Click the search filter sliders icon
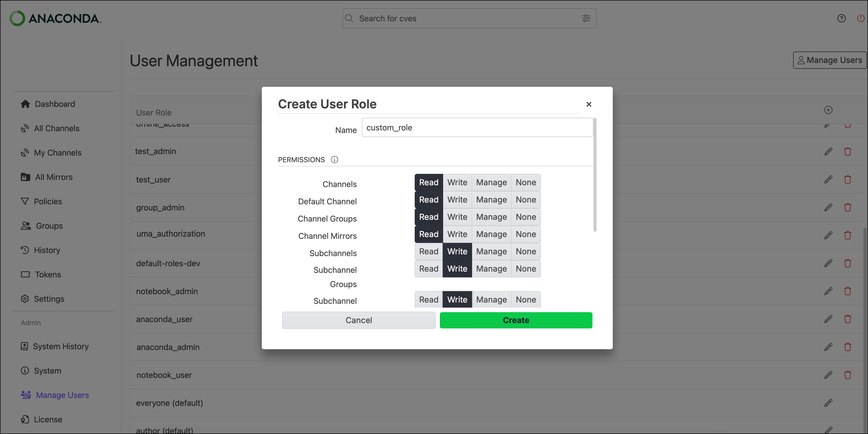This screenshot has width=868, height=434. point(586,18)
